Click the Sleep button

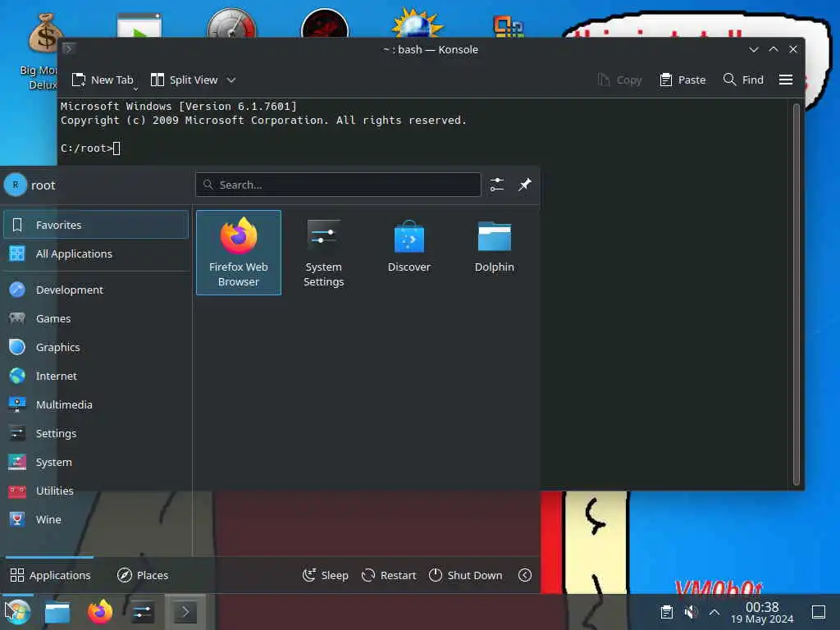click(x=325, y=575)
